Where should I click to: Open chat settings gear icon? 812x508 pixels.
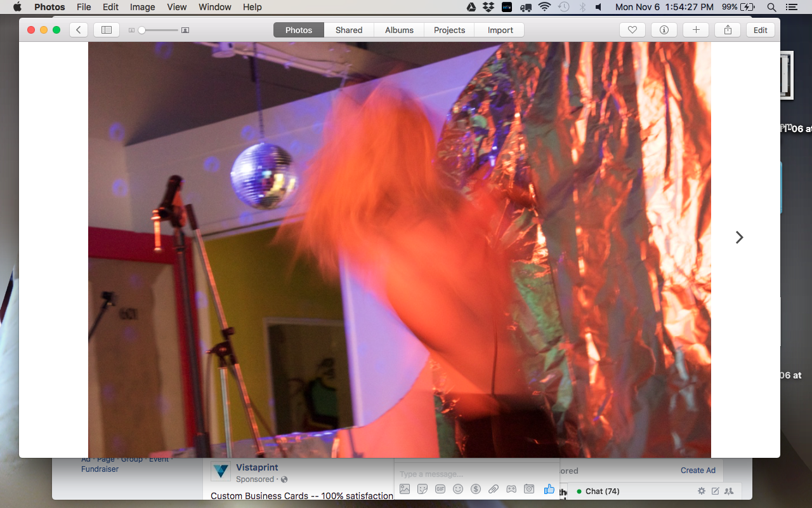coord(702,491)
